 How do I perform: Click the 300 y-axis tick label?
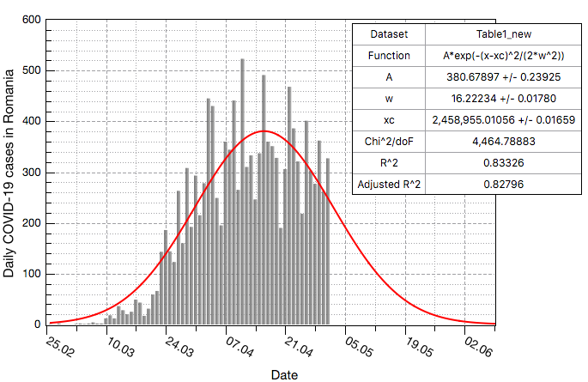coord(31,173)
